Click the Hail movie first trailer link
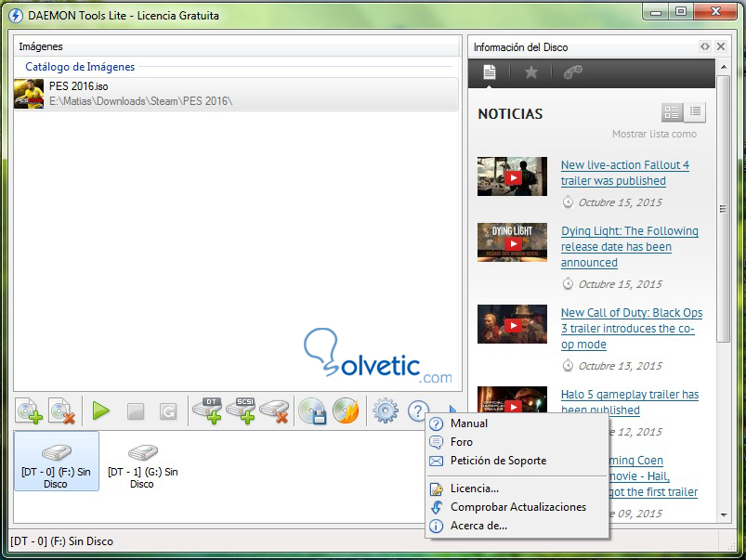Viewport: 746px width, 560px height. [x=653, y=476]
